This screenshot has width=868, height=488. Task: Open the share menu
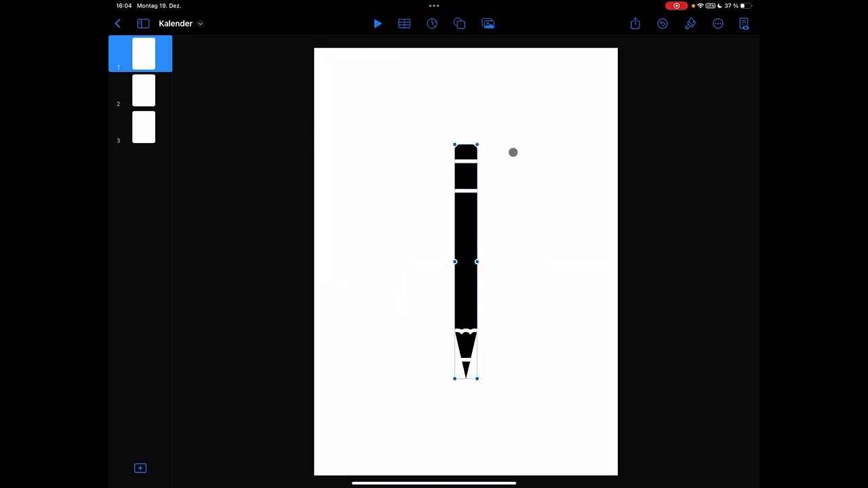[635, 24]
